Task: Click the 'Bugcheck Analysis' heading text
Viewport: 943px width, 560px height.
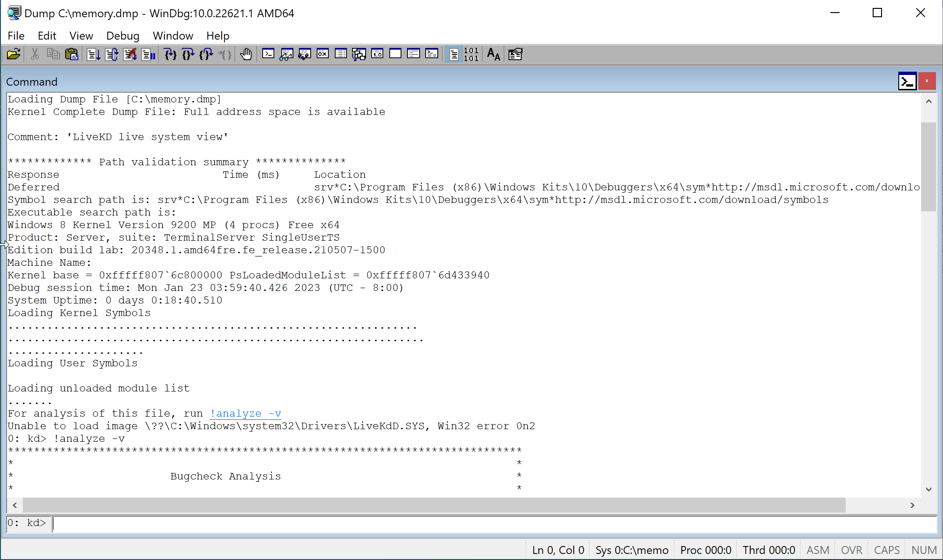Action: [225, 476]
